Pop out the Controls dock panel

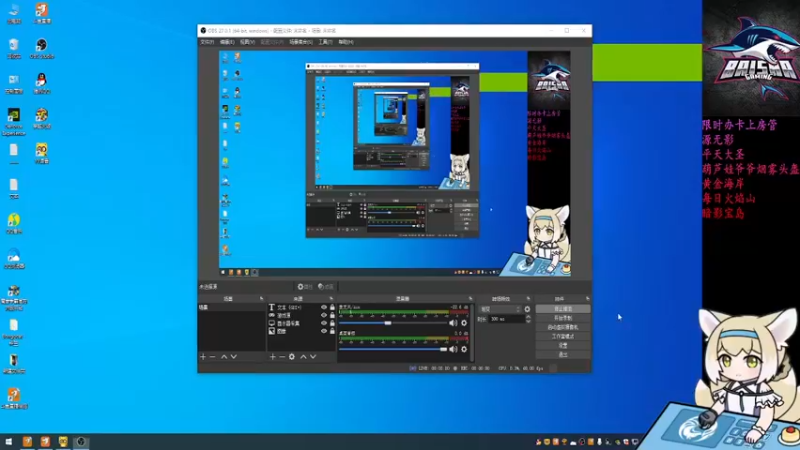587,298
